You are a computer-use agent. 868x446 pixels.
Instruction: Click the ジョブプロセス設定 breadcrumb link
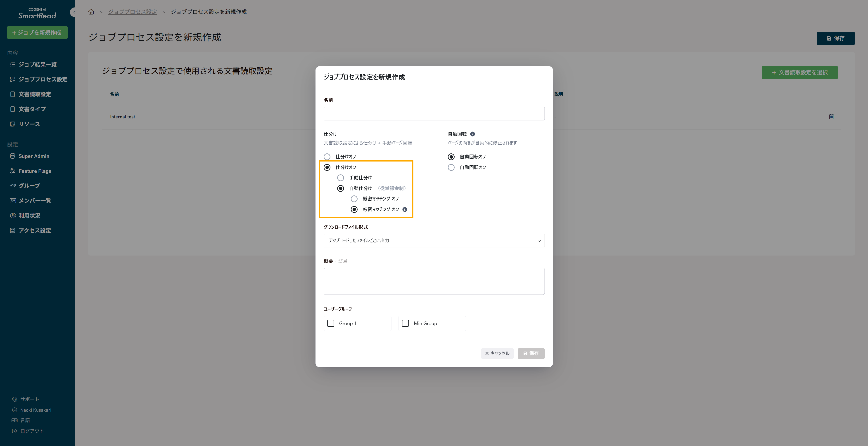pos(132,12)
